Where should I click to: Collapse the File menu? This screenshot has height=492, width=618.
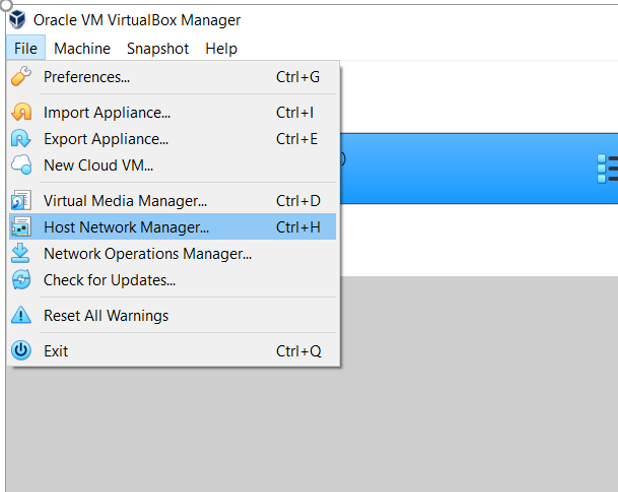click(26, 48)
